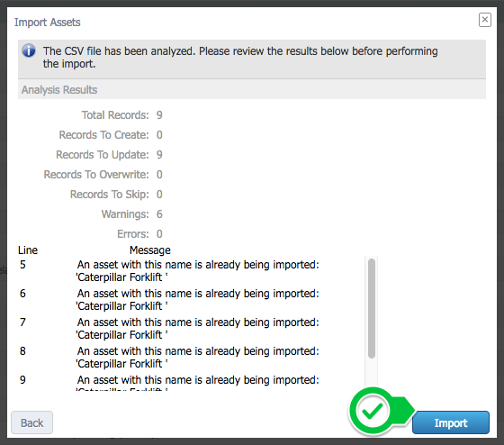Click the Errors count value
The height and width of the screenshot is (445, 504).
tap(159, 234)
